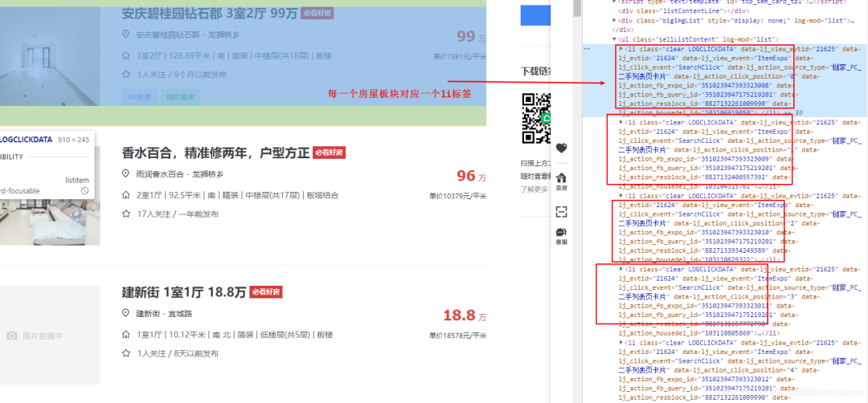Click the 随时看房 tag
This screenshot has height=403, width=868.
point(181,97)
